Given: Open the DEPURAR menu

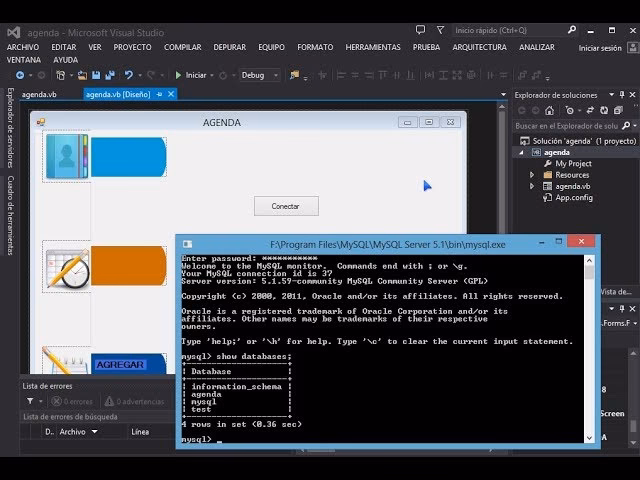Looking at the screenshot, I should pos(229,47).
